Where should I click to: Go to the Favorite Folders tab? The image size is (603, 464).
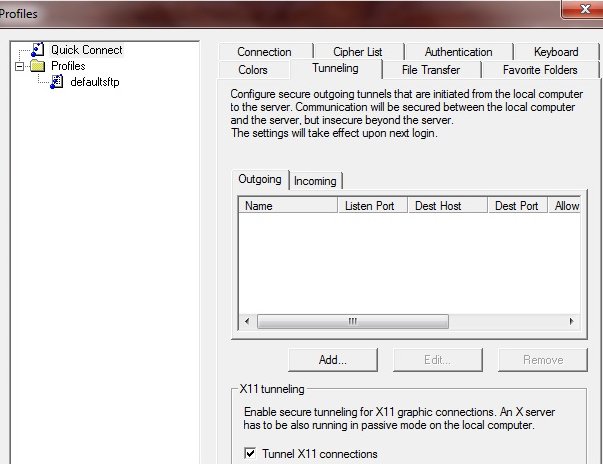[x=540, y=70]
